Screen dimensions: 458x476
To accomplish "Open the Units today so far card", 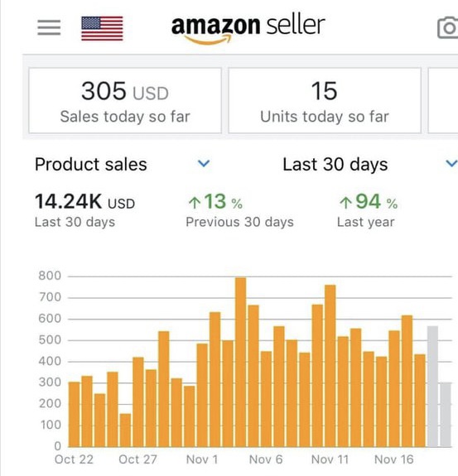I will click(325, 100).
